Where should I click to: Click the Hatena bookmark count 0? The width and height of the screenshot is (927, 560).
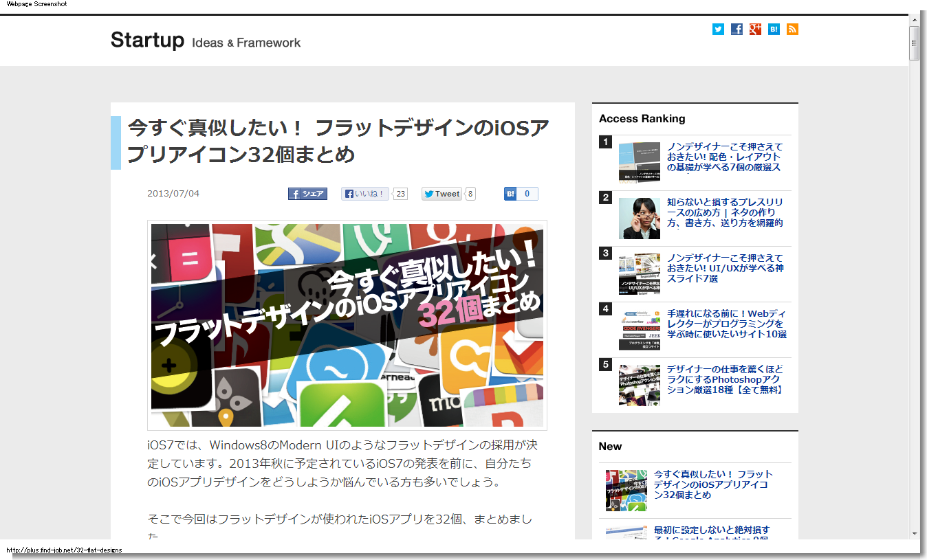pos(527,194)
